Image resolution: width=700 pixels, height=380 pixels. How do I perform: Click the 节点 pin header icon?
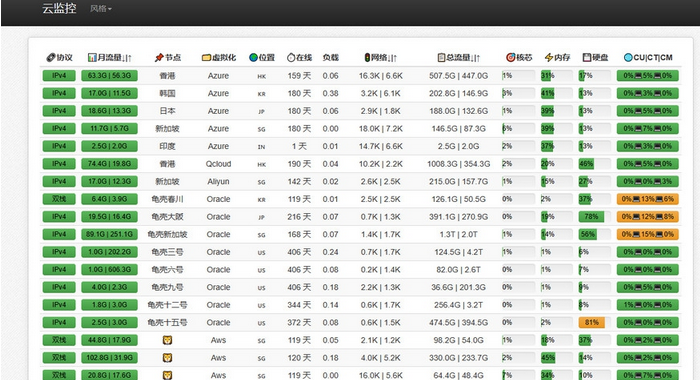click(x=159, y=58)
